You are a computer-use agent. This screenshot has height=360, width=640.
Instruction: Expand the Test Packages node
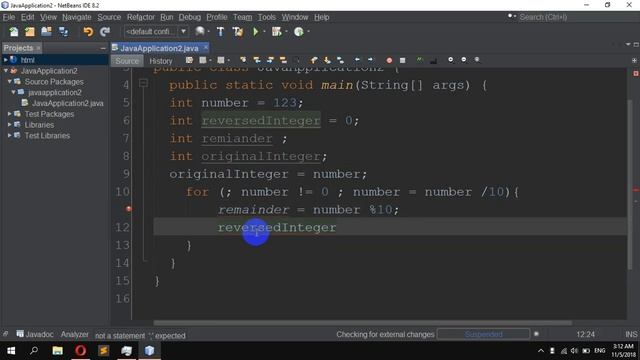[x=9, y=113]
